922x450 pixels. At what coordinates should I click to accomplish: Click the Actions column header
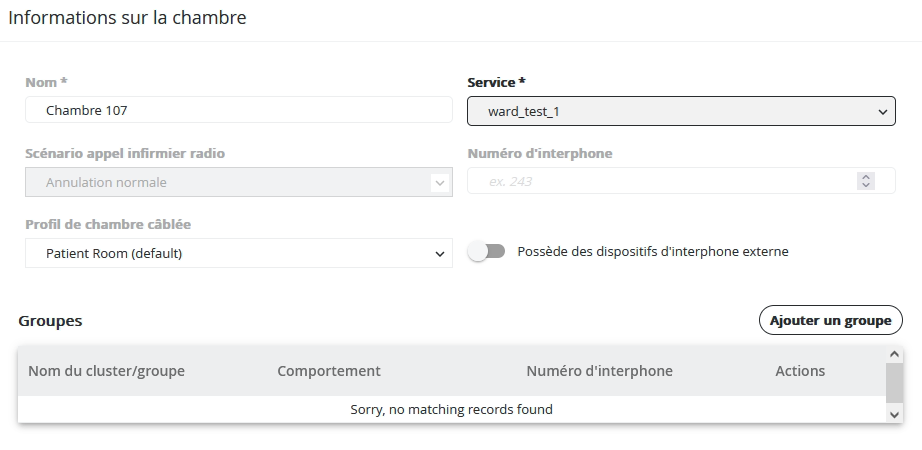click(800, 371)
